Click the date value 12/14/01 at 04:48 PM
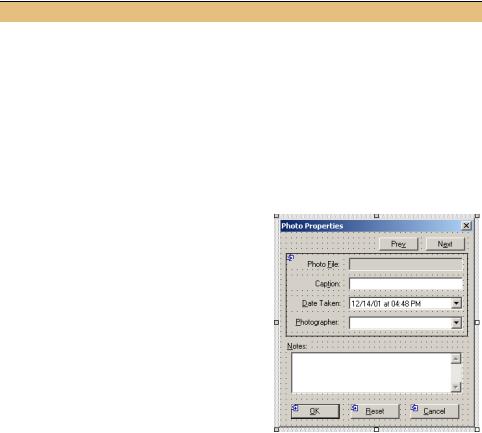The height and width of the screenshot is (433, 482). [386, 304]
